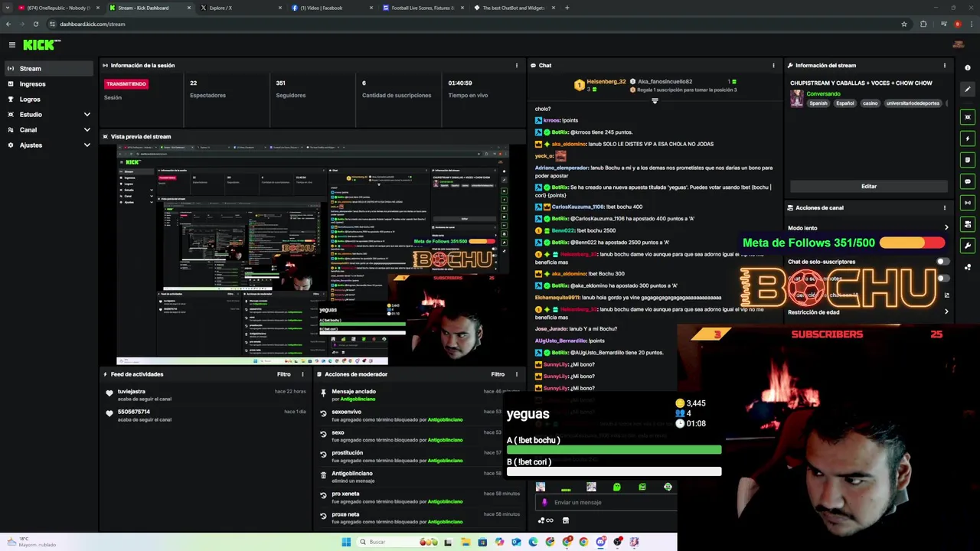Image resolution: width=980 pixels, height=551 pixels.
Task: Reload the page with browser refresh button
Action: (35, 24)
